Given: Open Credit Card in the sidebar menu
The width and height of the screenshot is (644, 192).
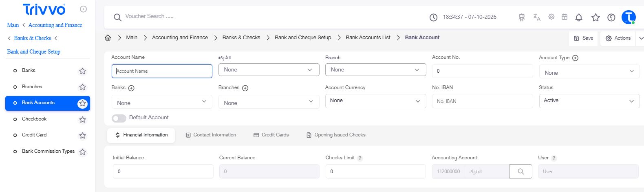Looking at the screenshot, I should pyautogui.click(x=34, y=135).
